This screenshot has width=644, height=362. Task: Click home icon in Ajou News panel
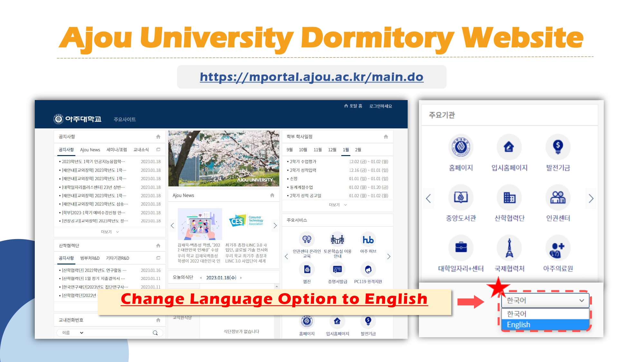(272, 195)
